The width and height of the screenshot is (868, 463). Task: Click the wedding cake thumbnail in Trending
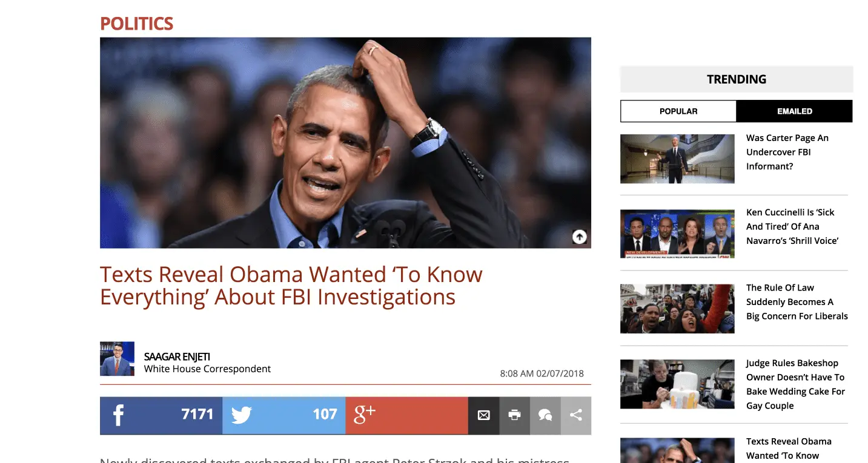click(677, 384)
